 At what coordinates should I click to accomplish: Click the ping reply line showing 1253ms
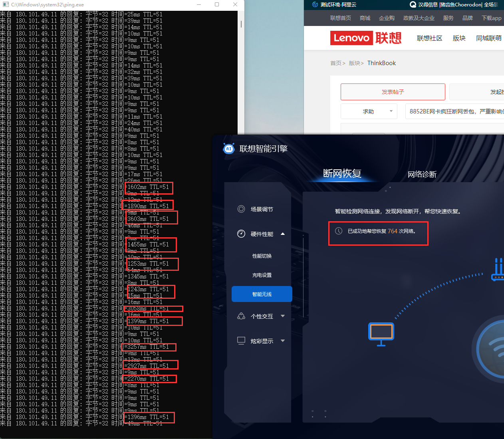coord(85,264)
